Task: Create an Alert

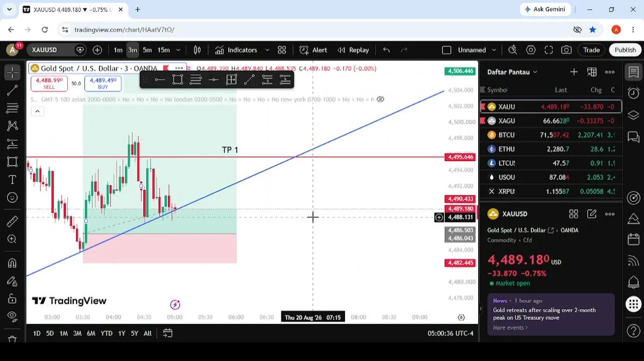Action: pyautogui.click(x=313, y=50)
